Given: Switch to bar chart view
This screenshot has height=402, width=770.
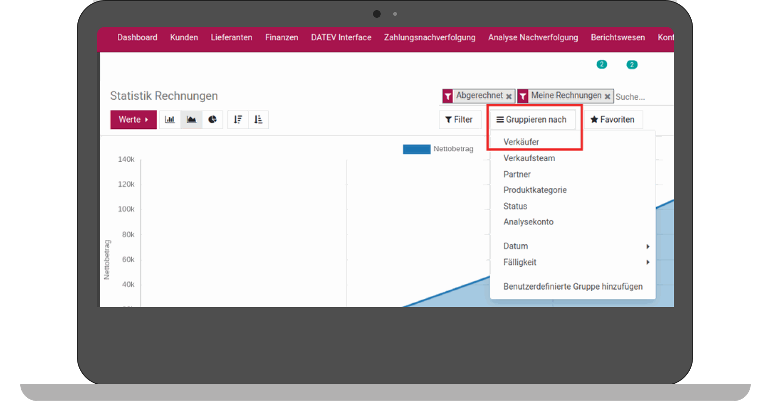Looking at the screenshot, I should click(170, 120).
